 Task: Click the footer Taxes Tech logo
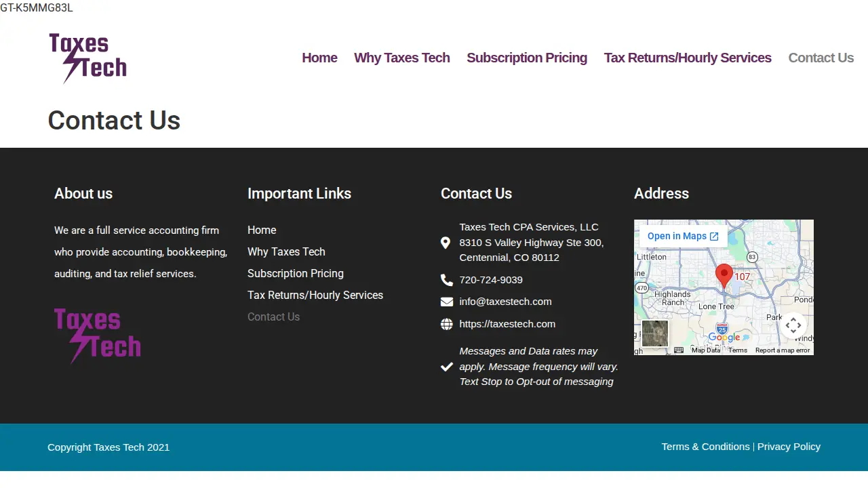(98, 336)
